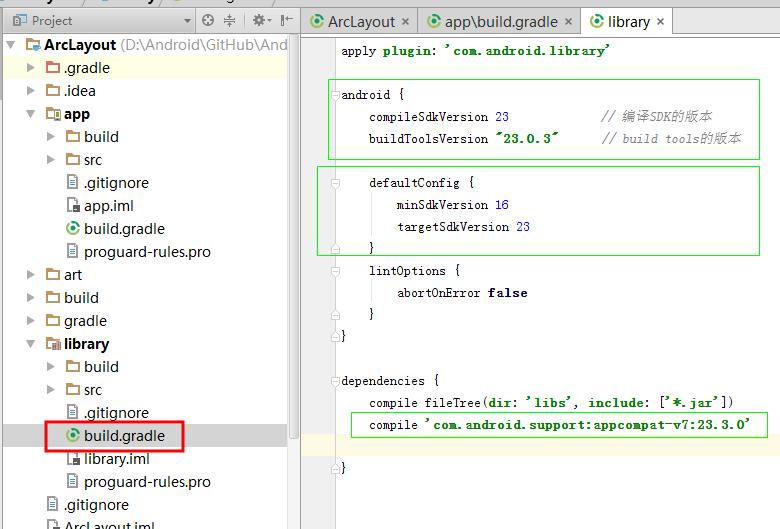Select proguard-rules.pro under library
Viewport: 780px width, 529px height.
point(147,482)
